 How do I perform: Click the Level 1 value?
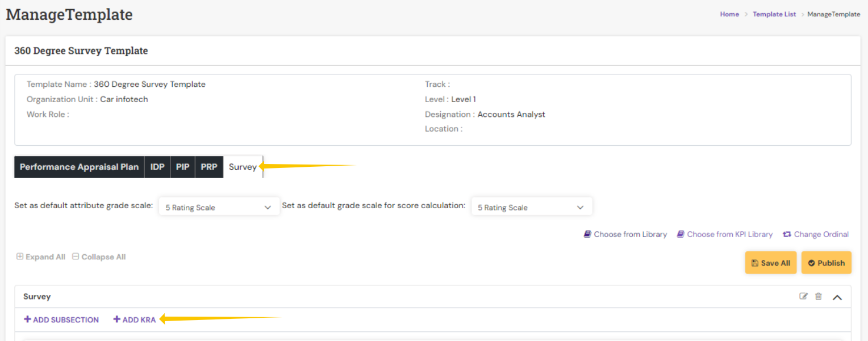464,99
